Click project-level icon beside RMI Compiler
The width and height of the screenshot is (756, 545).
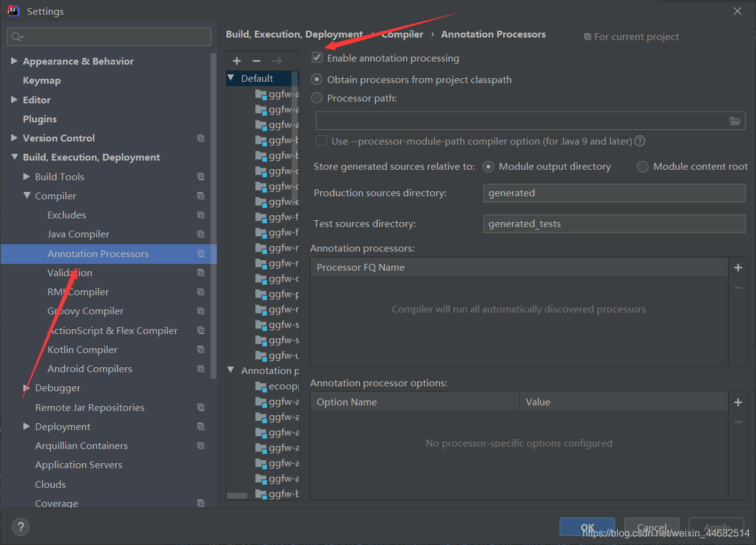pyautogui.click(x=201, y=292)
